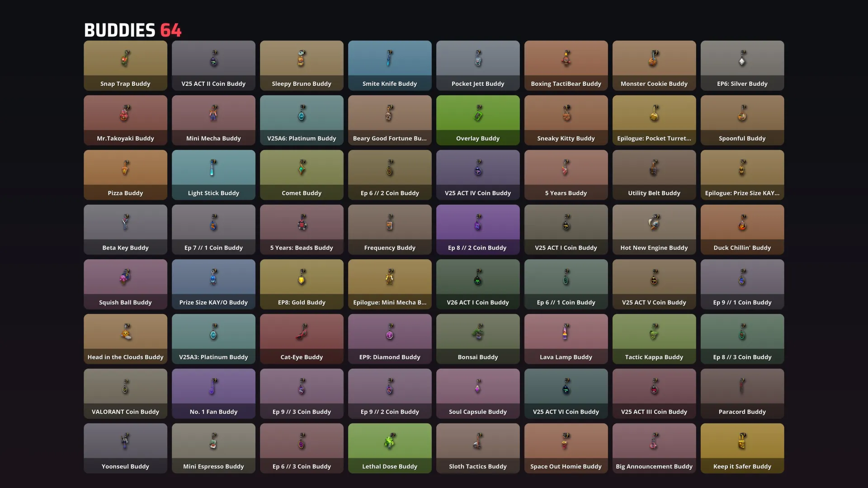Select the Boxing TactiBear Buddy icon

(566, 58)
